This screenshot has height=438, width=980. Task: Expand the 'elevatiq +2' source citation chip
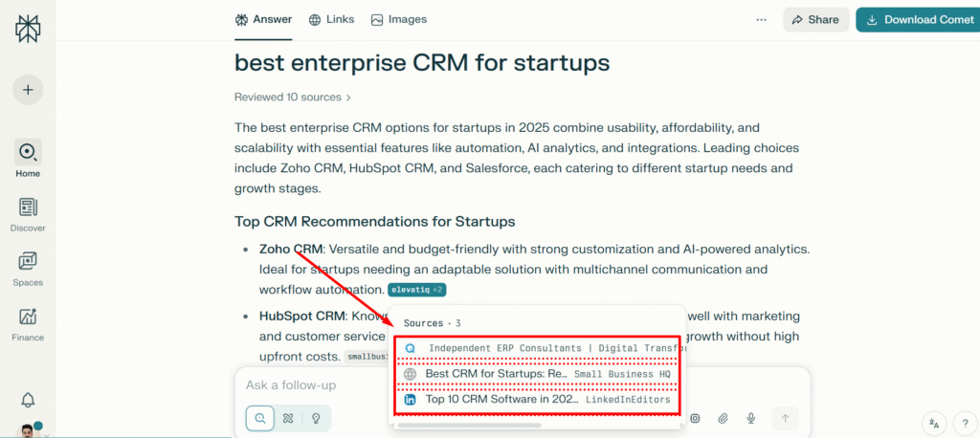point(417,290)
